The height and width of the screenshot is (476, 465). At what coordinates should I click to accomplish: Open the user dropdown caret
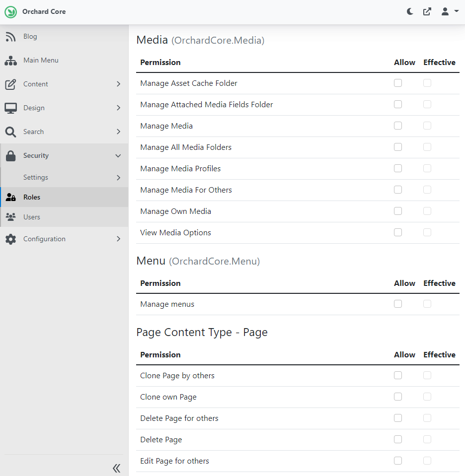click(456, 11)
